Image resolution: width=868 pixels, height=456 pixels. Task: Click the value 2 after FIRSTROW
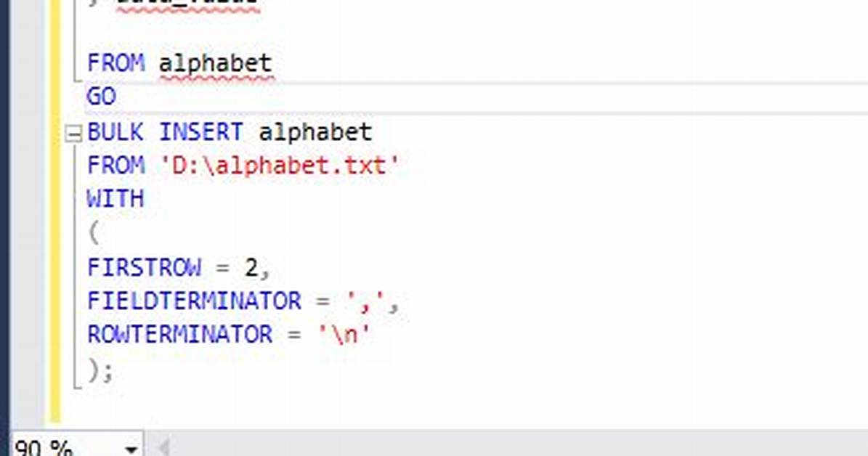pyautogui.click(x=251, y=268)
